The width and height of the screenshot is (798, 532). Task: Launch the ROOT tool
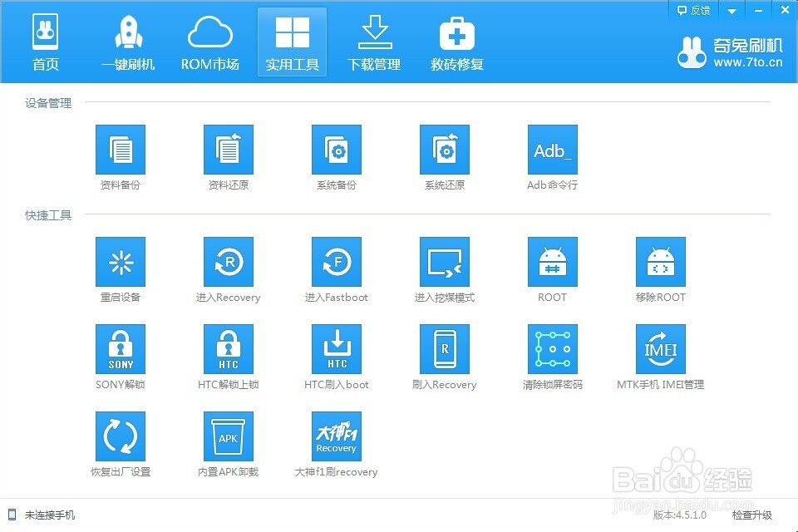[x=553, y=262]
